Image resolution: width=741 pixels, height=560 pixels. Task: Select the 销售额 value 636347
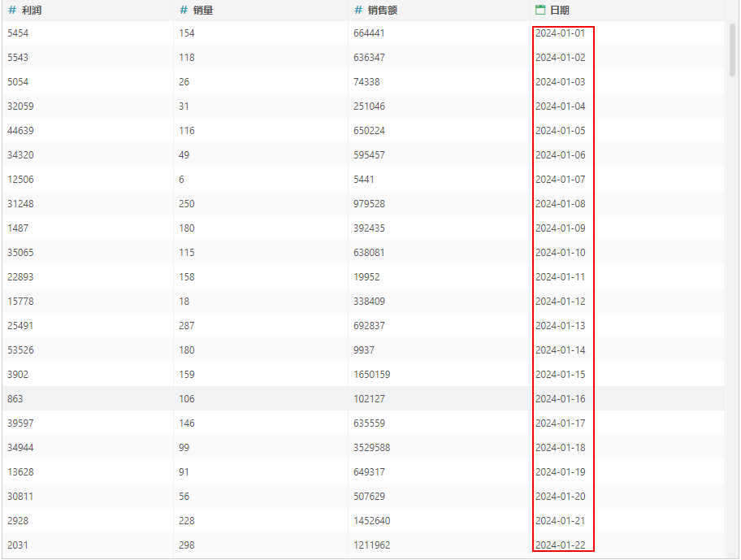[369, 58]
